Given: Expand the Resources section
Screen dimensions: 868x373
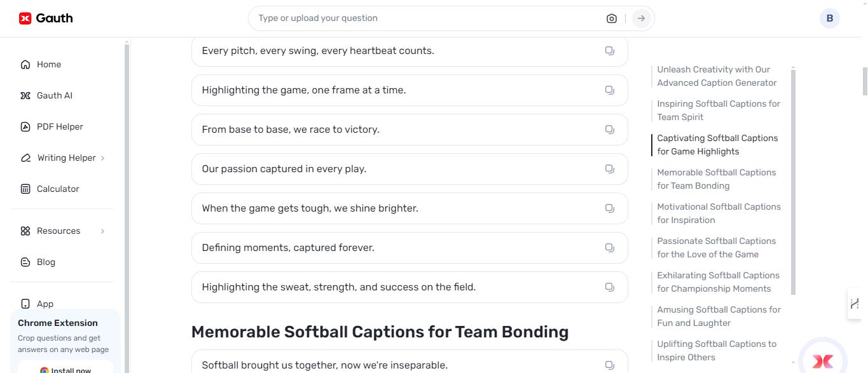Looking at the screenshot, I should (59, 231).
